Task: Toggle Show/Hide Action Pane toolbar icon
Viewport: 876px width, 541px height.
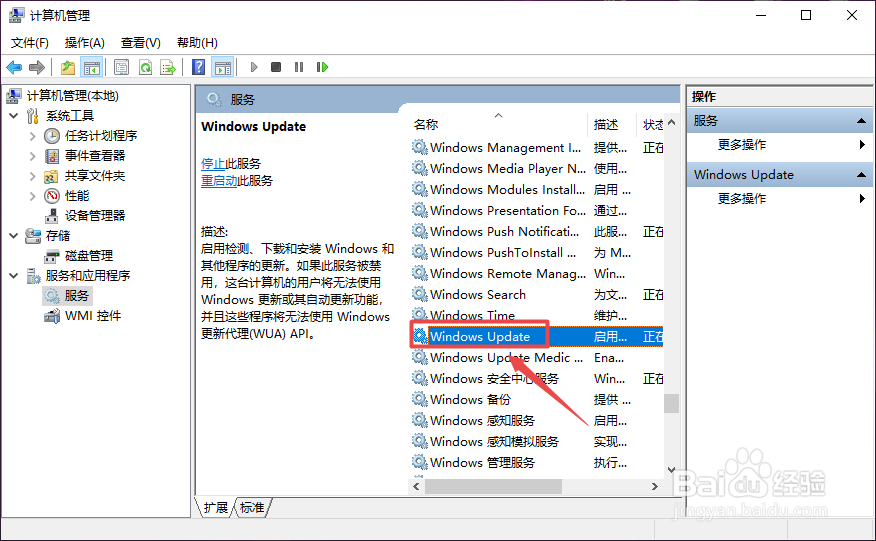Action: pyautogui.click(x=223, y=68)
